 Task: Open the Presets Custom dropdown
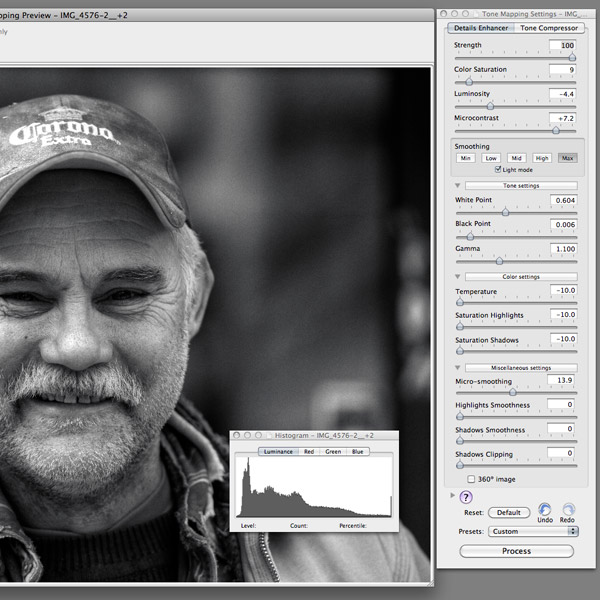[x=533, y=531]
